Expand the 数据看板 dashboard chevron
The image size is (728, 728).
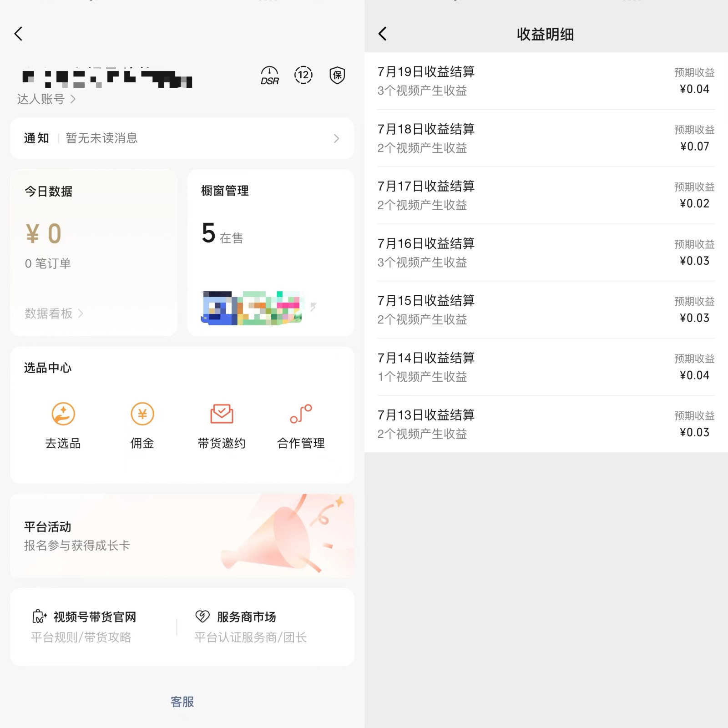(x=81, y=313)
